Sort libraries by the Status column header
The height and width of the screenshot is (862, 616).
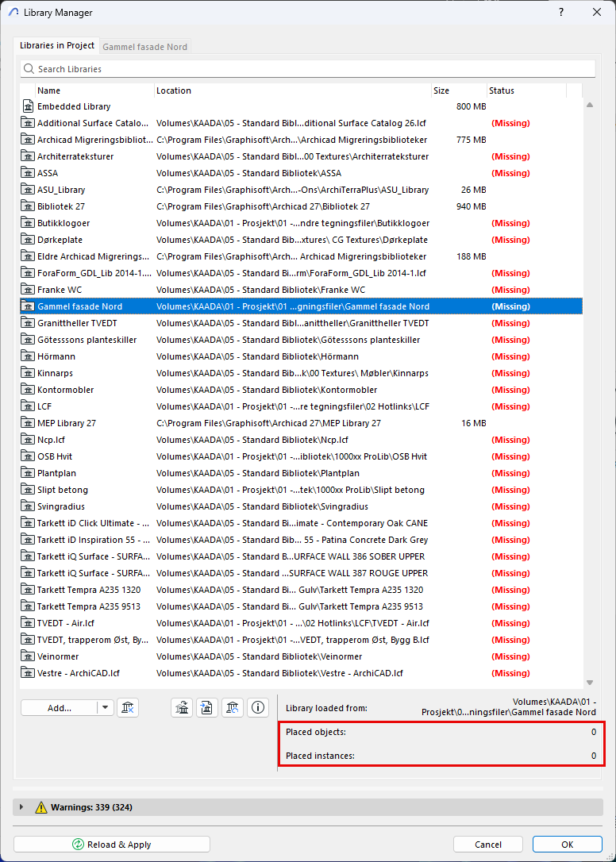click(x=502, y=90)
